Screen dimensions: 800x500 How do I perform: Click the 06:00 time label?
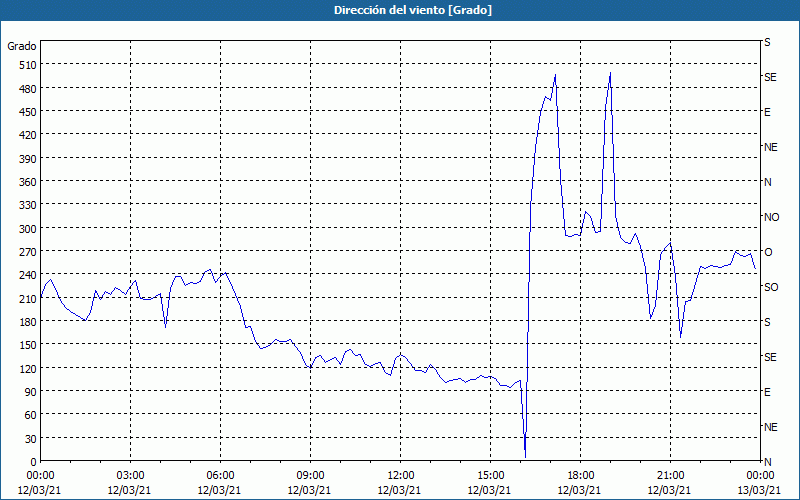[x=220, y=476]
